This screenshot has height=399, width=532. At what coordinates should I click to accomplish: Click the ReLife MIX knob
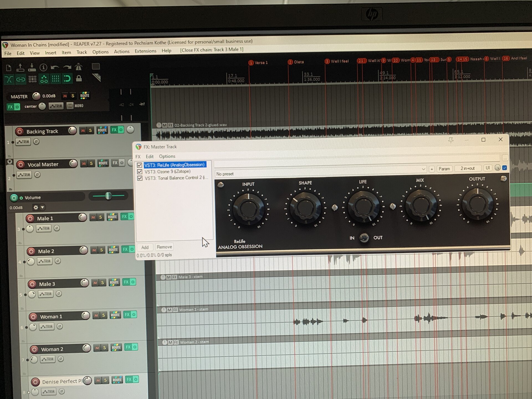pyautogui.click(x=421, y=205)
